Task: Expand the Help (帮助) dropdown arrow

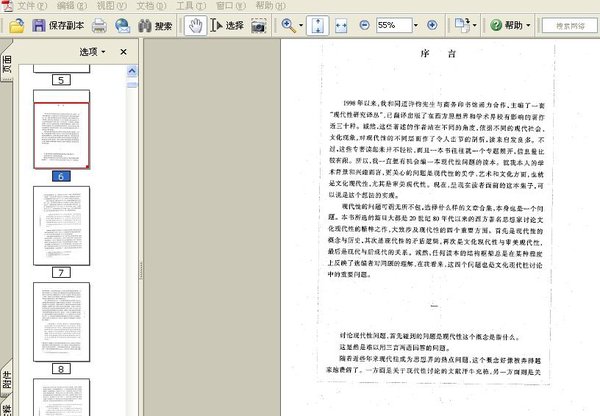Action: click(x=528, y=26)
